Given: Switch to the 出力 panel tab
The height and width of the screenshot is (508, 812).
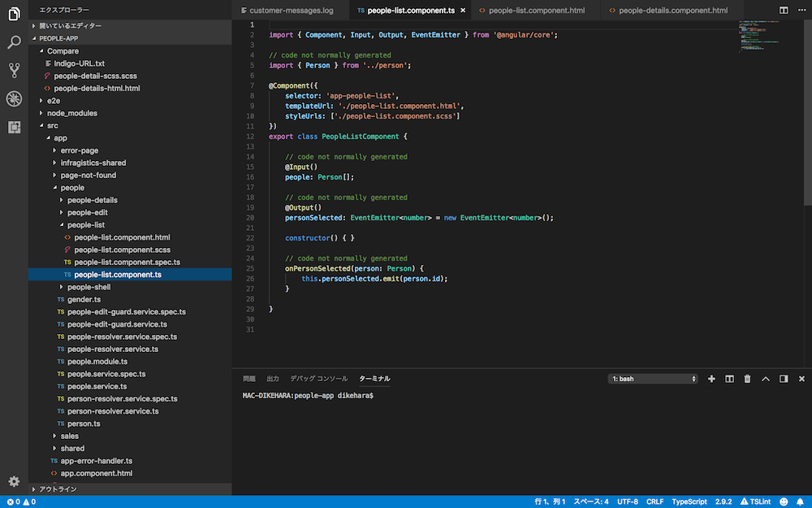Looking at the screenshot, I should (x=273, y=379).
